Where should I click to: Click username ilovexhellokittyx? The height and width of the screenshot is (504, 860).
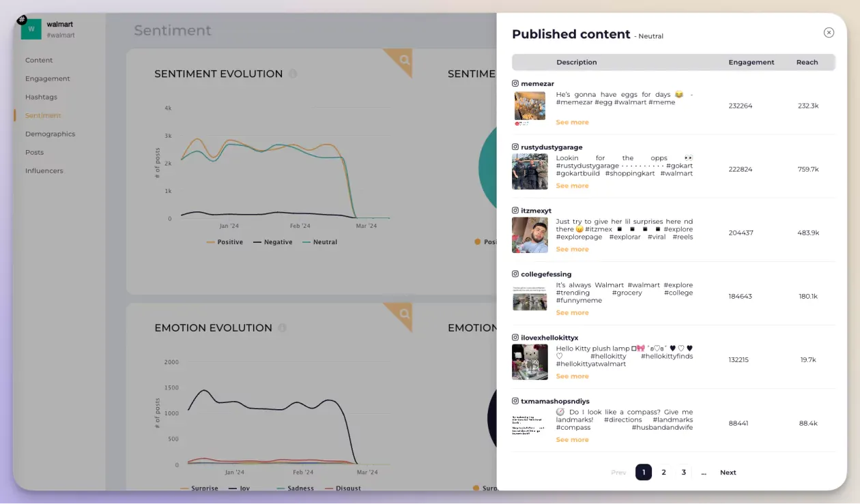(x=549, y=337)
